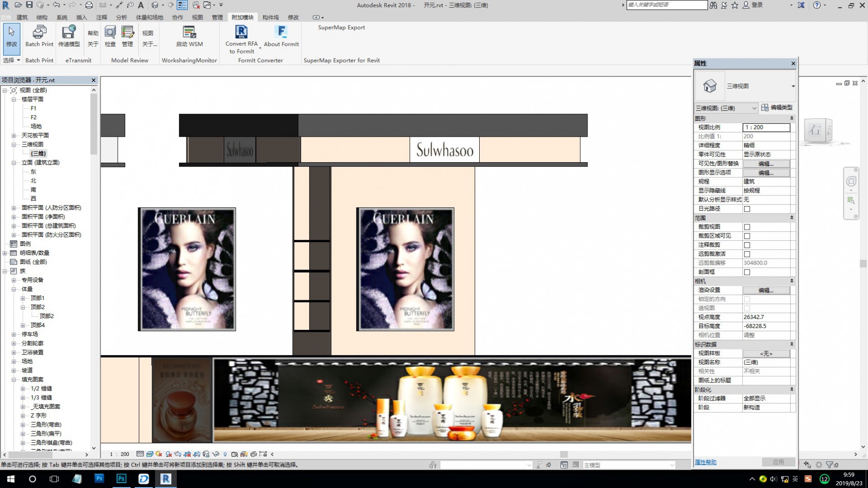
Task: Switch to the 插入 ribbon tab
Action: tap(81, 17)
